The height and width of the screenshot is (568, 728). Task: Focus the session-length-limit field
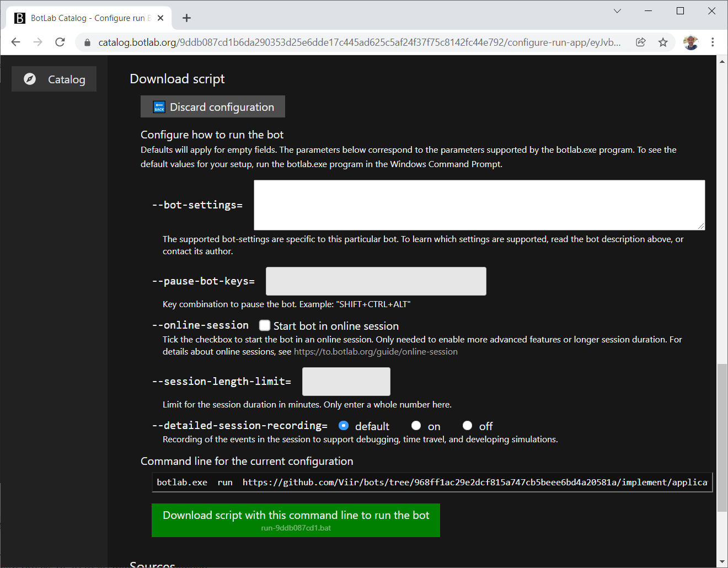click(346, 382)
